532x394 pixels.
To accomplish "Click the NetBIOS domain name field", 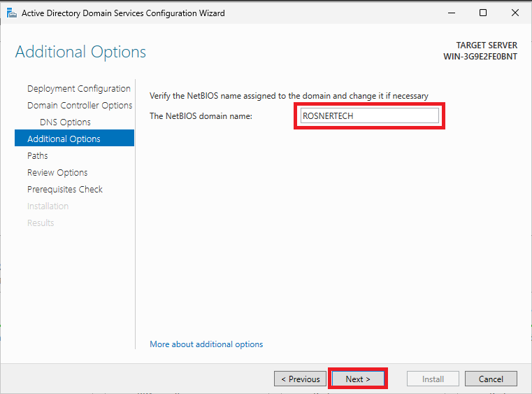I will (x=370, y=116).
